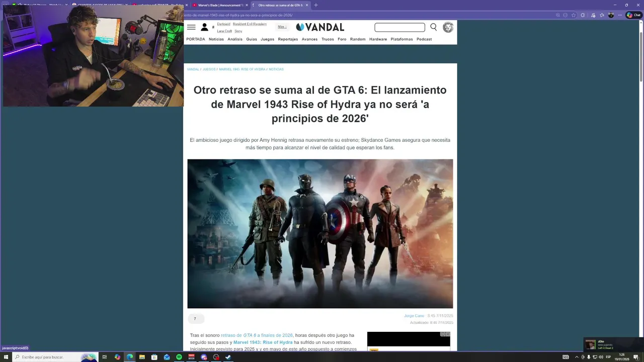The height and width of the screenshot is (362, 644).
Task: Click the Lara Croft trending link
Action: (x=224, y=31)
